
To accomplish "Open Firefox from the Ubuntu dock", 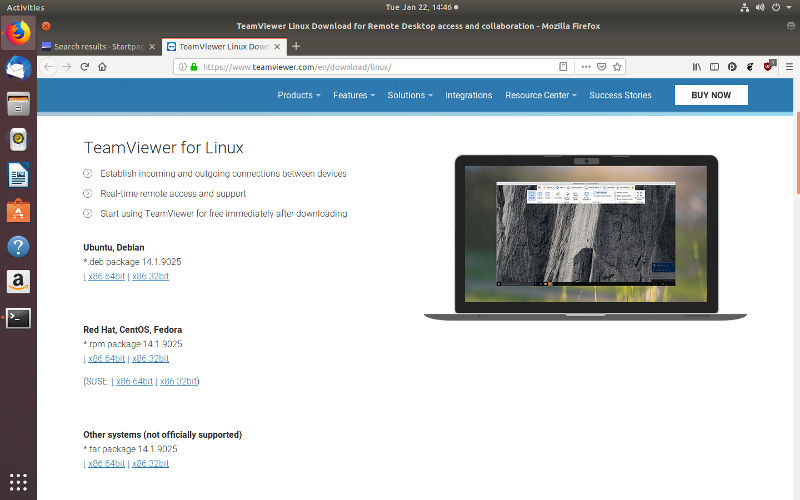I will tap(18, 33).
